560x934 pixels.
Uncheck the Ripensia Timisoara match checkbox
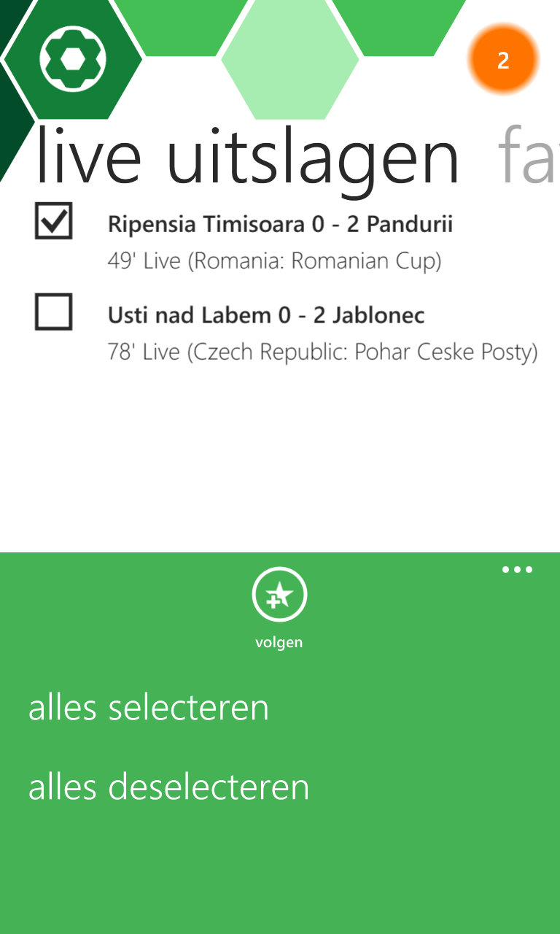click(x=54, y=221)
